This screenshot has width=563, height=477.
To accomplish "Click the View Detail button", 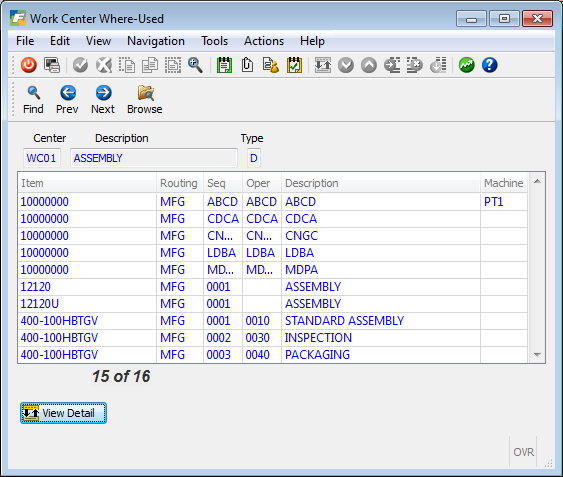I will tap(63, 413).
